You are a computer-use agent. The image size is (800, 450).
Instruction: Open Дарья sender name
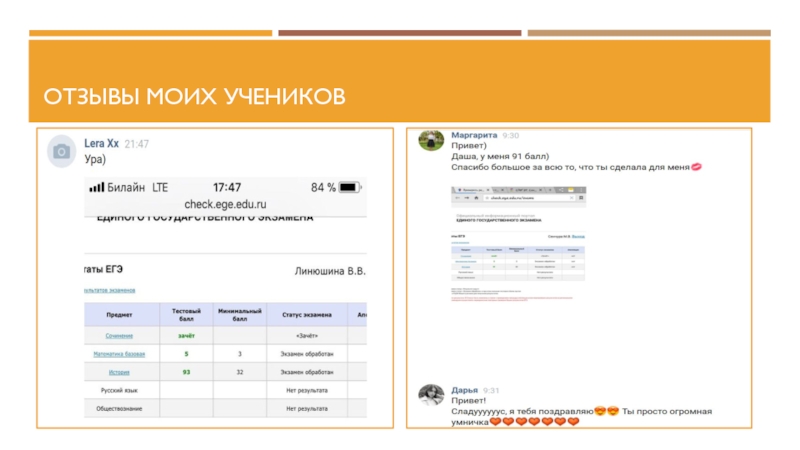tap(464, 390)
